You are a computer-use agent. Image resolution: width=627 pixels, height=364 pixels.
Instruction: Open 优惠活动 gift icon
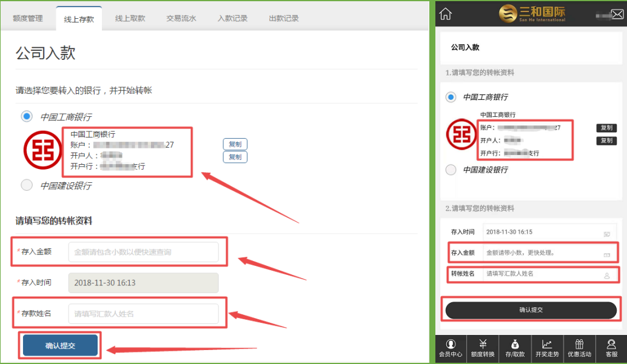[x=579, y=348]
